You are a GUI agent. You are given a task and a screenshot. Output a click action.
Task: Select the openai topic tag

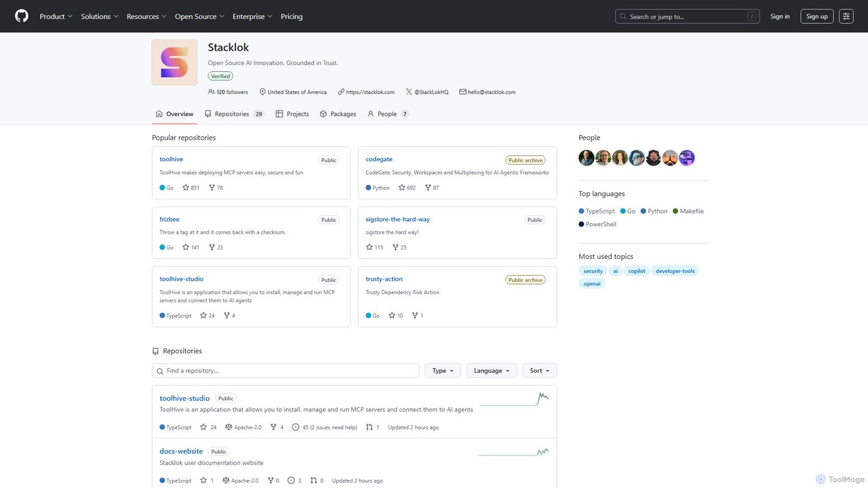coord(592,284)
